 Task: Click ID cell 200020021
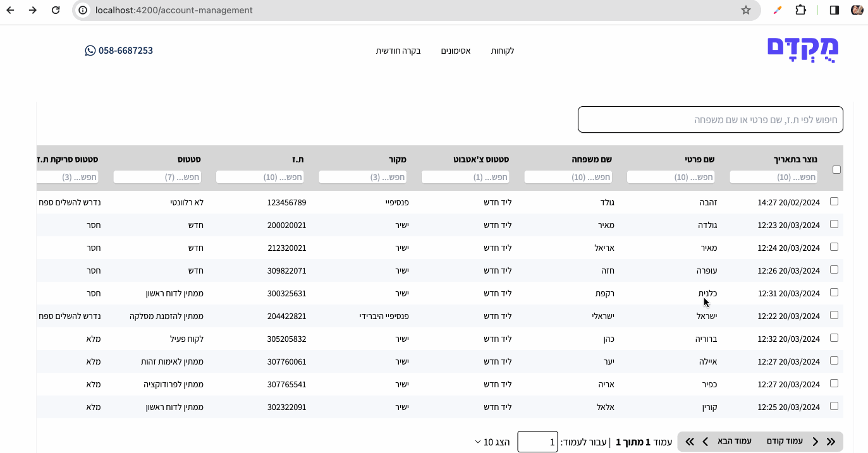286,225
